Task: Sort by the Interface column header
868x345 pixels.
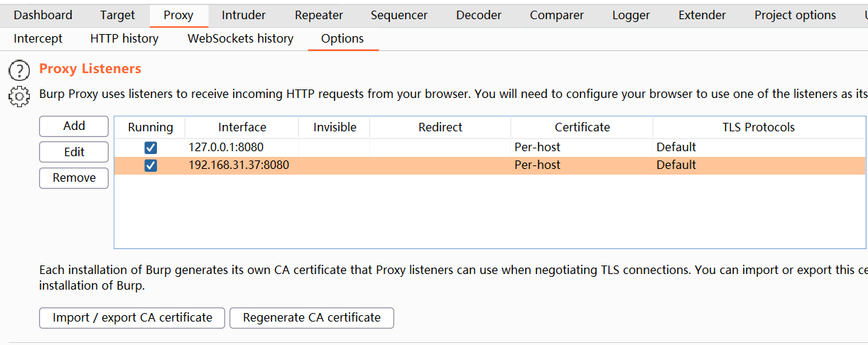Action: (242, 128)
